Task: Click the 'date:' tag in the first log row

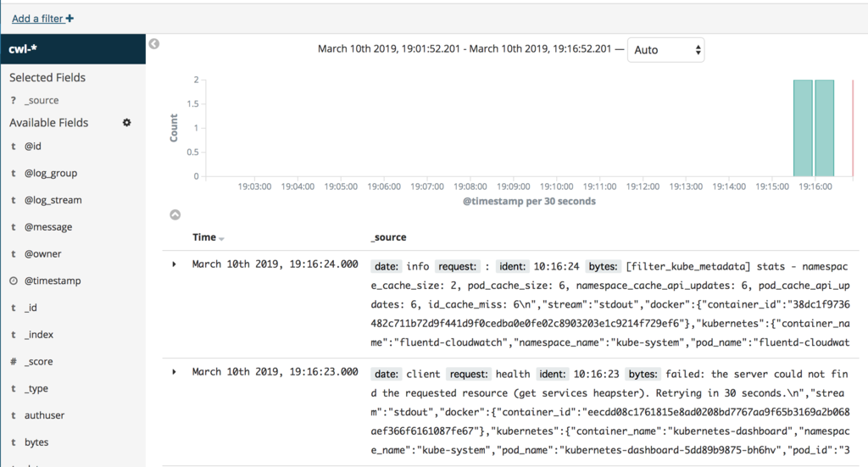Action: 387,267
